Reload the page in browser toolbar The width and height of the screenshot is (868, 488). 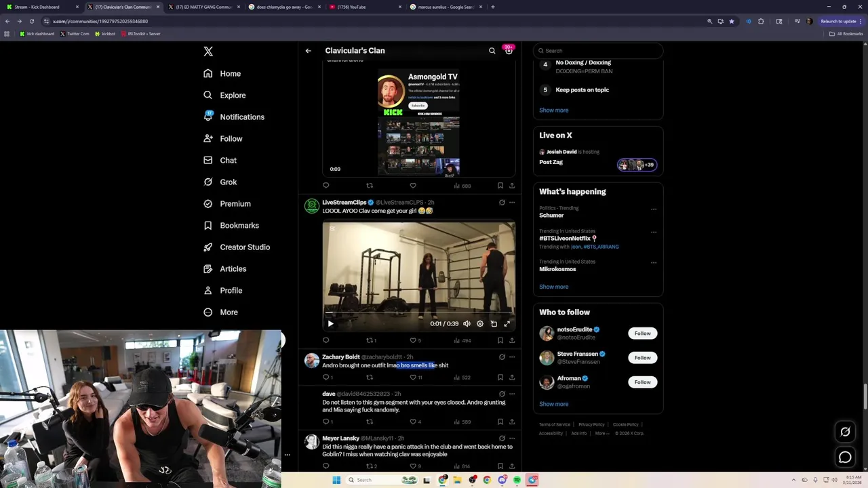[x=31, y=21]
